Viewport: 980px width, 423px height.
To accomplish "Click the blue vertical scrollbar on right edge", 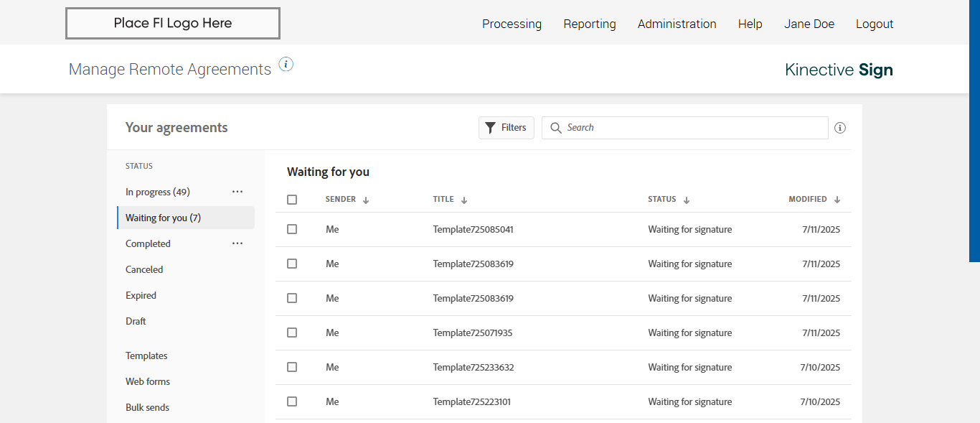I will click(975, 131).
